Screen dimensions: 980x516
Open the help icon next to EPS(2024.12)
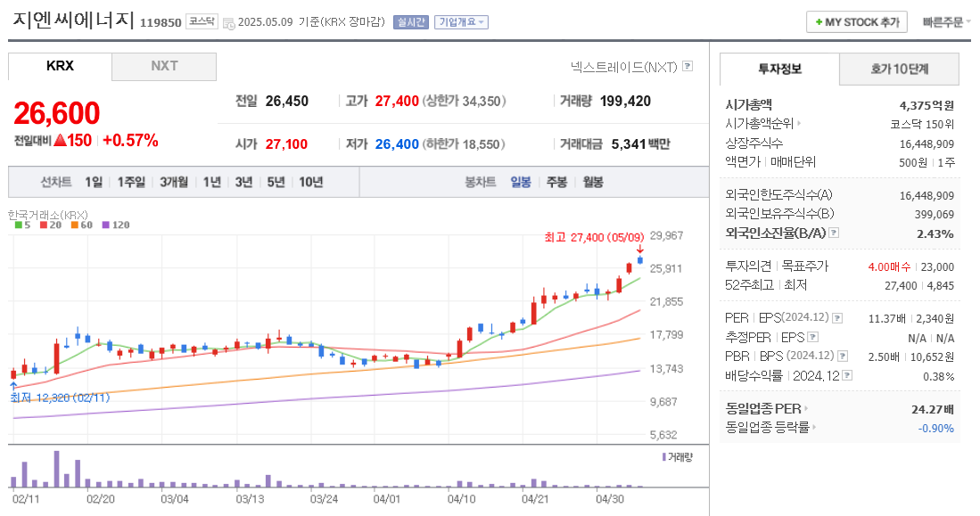pyautogui.click(x=836, y=319)
